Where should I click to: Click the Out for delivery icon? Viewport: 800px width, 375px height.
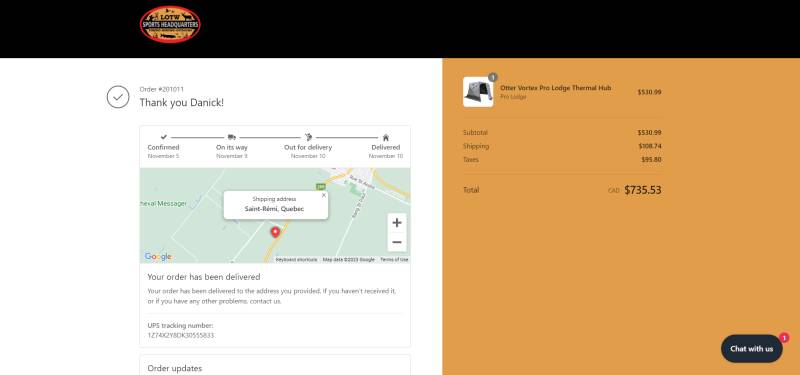pos(308,137)
